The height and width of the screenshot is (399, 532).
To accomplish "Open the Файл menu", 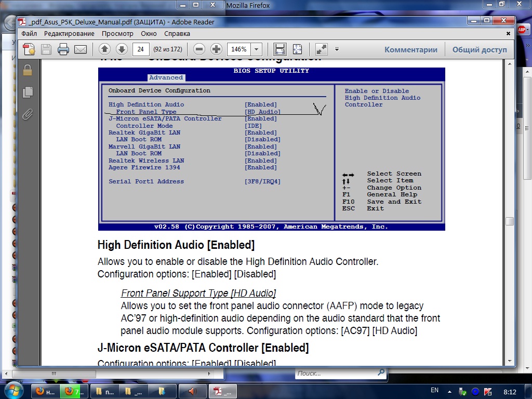I will (29, 34).
